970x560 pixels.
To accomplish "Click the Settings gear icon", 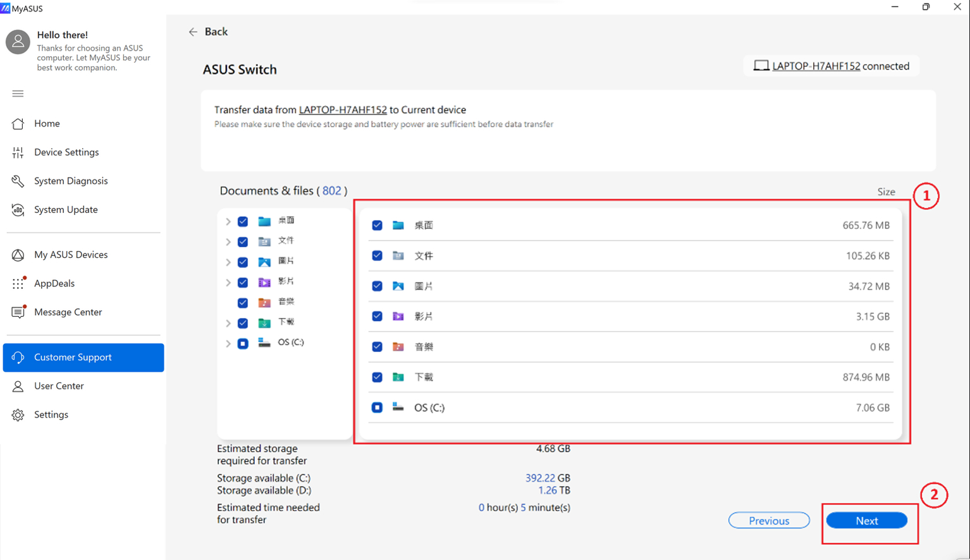I will coord(18,415).
